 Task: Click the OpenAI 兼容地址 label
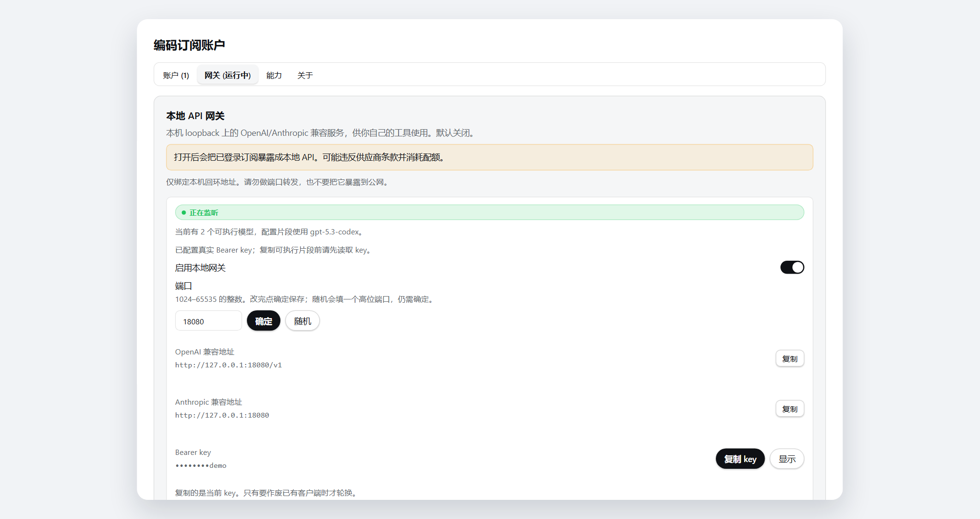(x=205, y=352)
